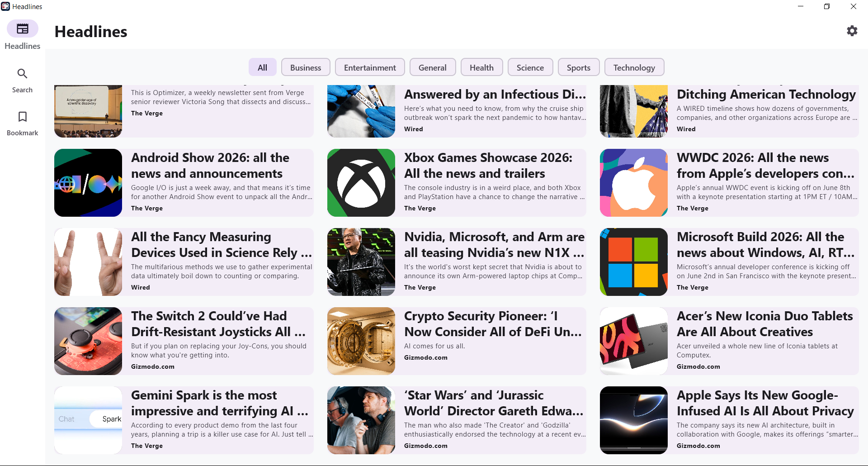The image size is (868, 466).
Task: Restore down the Headlines window
Action: tap(827, 6)
